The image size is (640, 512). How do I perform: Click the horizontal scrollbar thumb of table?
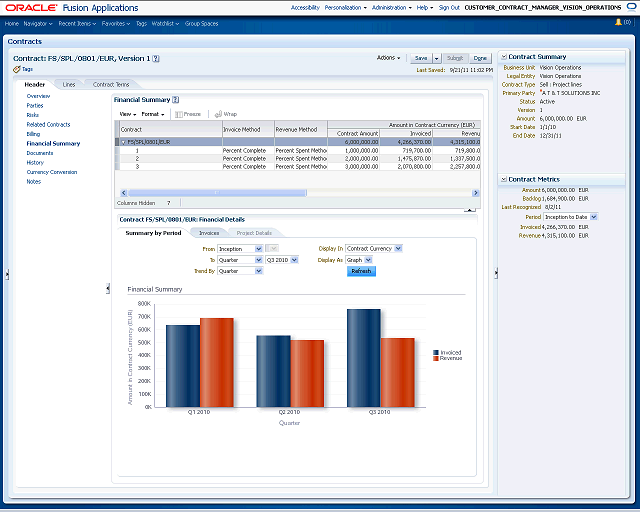click(217, 193)
